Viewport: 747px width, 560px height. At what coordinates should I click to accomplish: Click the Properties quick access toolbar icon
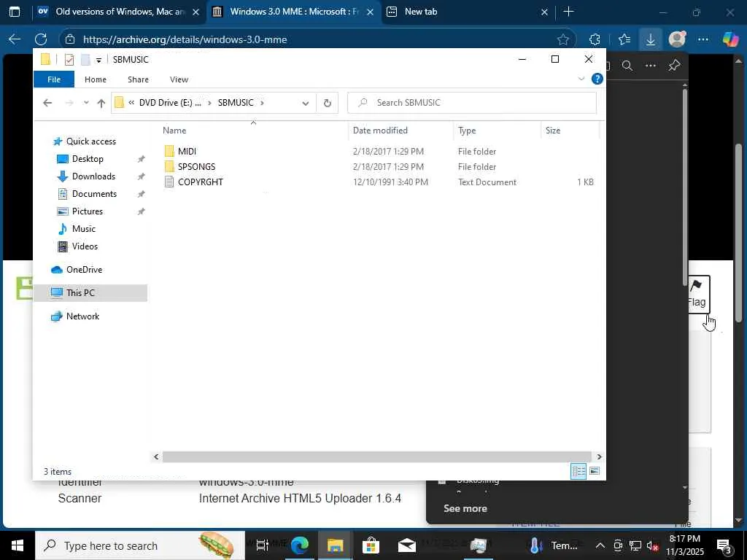pos(69,60)
